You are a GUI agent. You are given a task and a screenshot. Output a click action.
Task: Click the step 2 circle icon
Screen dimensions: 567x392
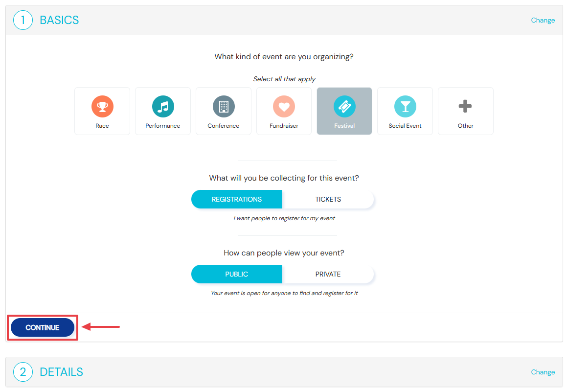tap(23, 372)
